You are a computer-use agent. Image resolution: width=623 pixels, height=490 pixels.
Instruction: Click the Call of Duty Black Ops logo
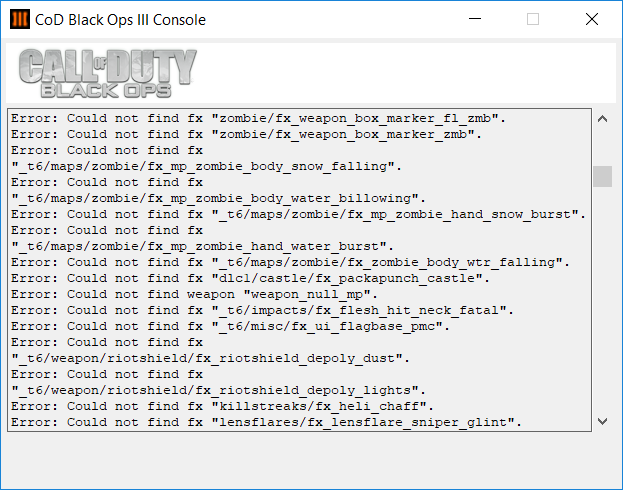[107, 74]
